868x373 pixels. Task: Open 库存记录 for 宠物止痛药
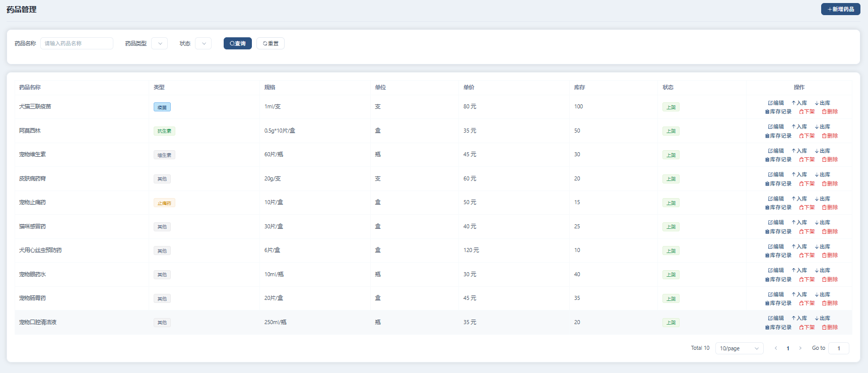pyautogui.click(x=778, y=208)
